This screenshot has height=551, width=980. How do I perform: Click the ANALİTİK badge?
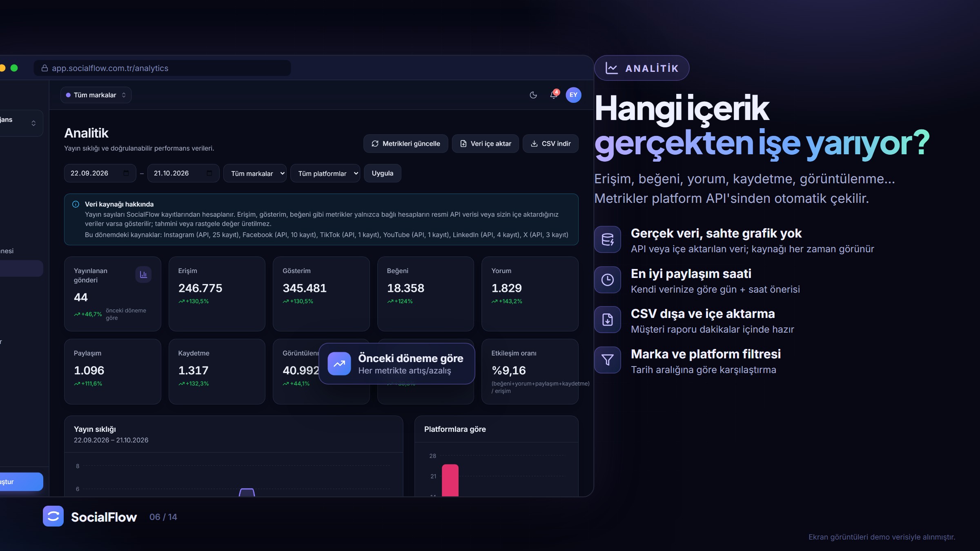[x=642, y=68]
